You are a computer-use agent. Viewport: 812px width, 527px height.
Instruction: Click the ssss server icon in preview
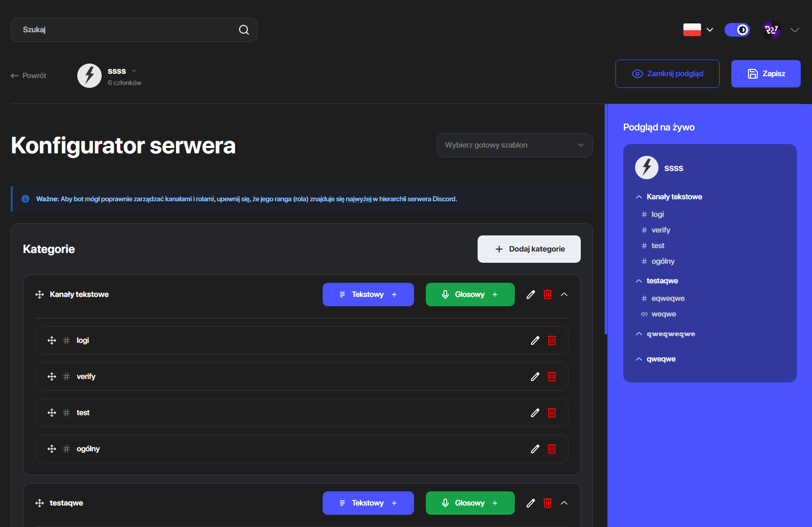[647, 168]
